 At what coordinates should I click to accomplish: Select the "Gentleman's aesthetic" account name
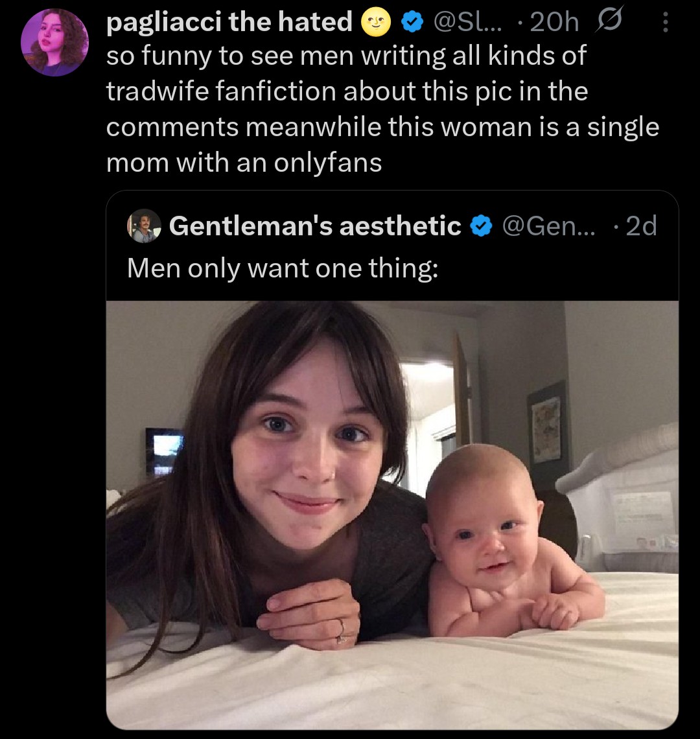tap(315, 226)
